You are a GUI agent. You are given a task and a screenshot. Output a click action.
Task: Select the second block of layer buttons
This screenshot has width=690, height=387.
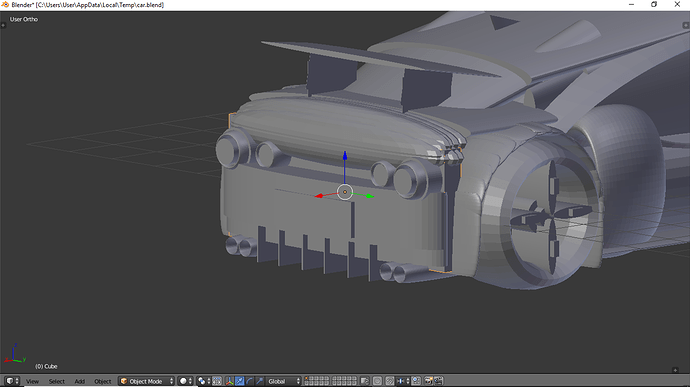pyautogui.click(x=345, y=381)
